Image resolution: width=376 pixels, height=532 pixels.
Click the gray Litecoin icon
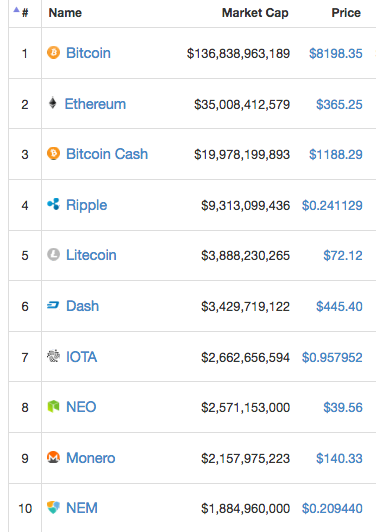coord(53,254)
